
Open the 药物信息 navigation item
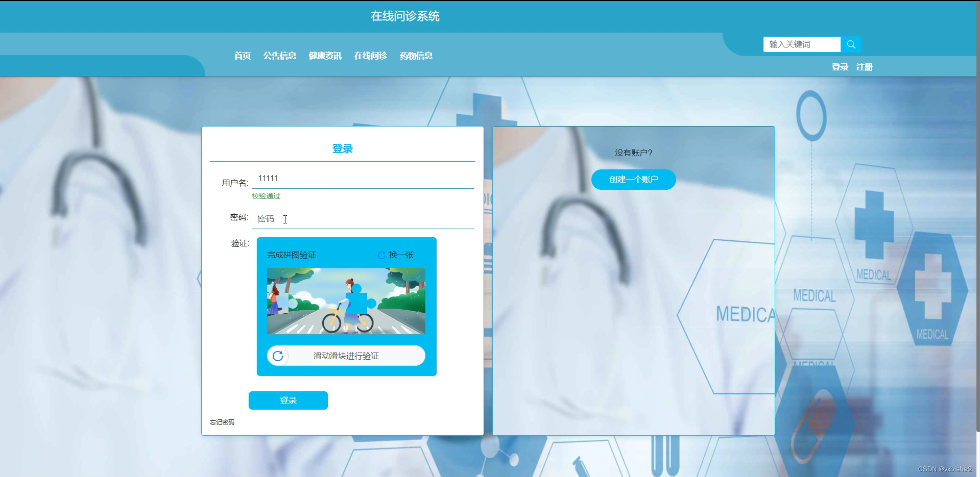[x=416, y=56]
